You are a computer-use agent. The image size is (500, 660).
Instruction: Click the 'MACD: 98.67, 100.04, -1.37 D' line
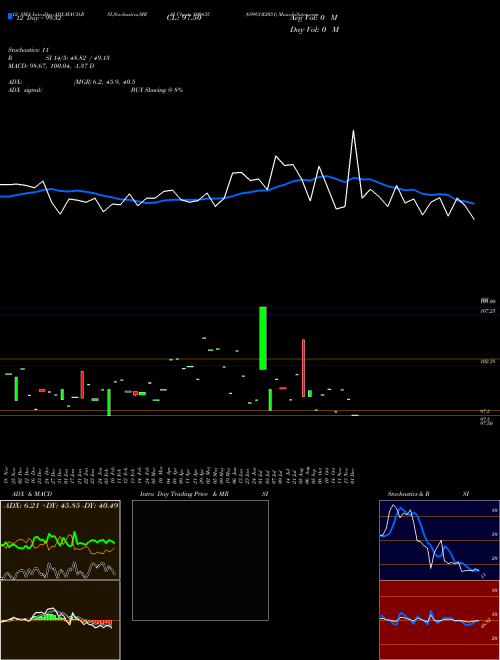51,66
